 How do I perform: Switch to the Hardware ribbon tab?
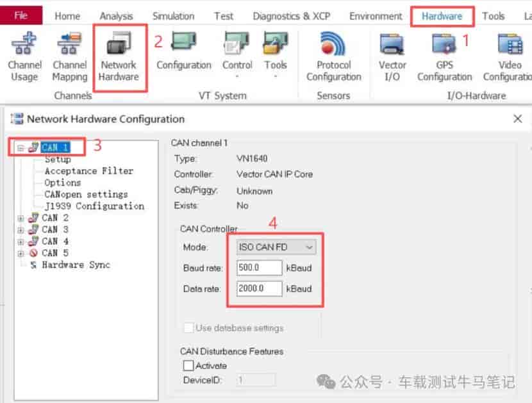tap(442, 16)
